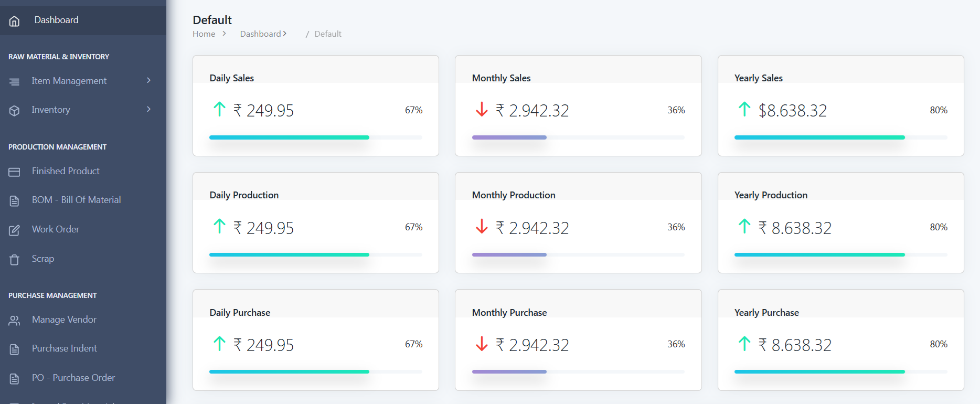Click the Monthly Production purple progress bar

[509, 254]
